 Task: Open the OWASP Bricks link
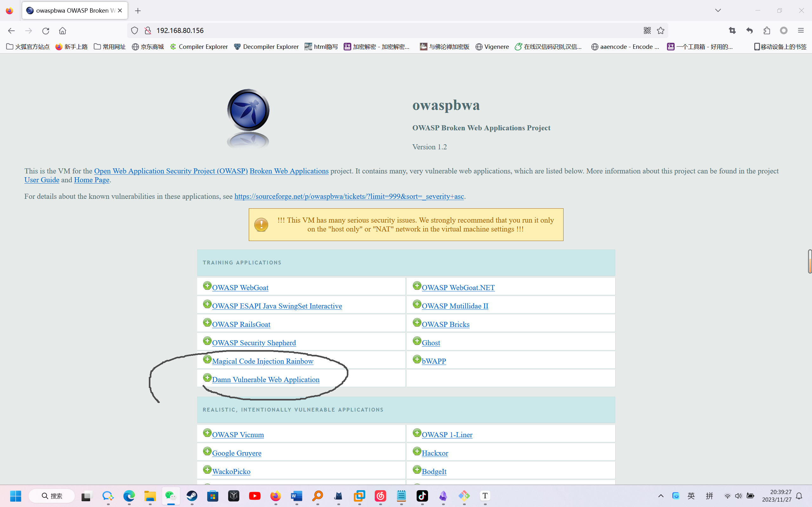[446, 325]
